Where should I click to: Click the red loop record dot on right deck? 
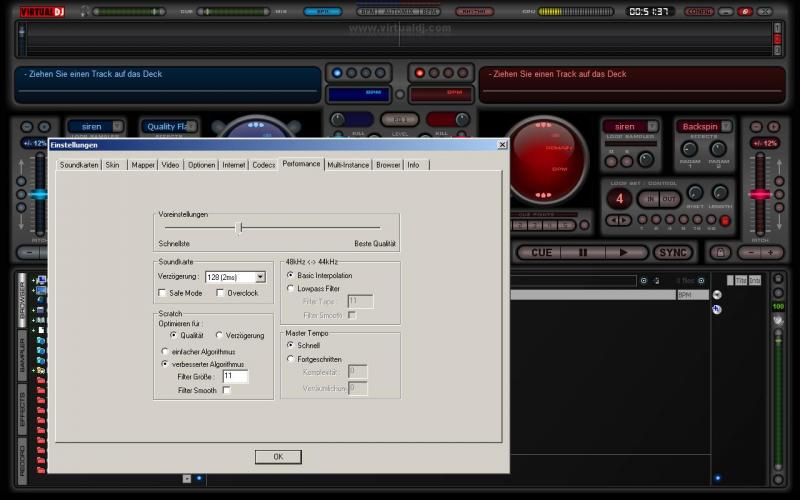[x=724, y=220]
